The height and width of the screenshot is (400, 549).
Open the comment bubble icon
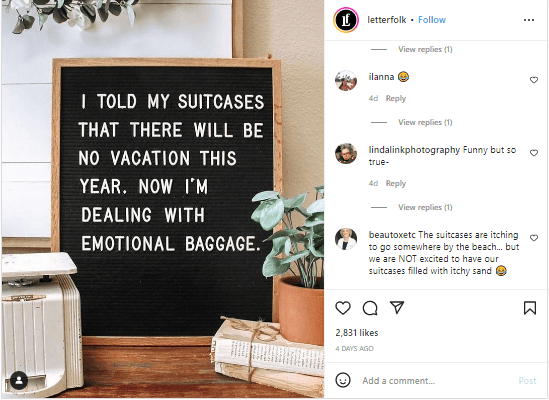(x=370, y=308)
